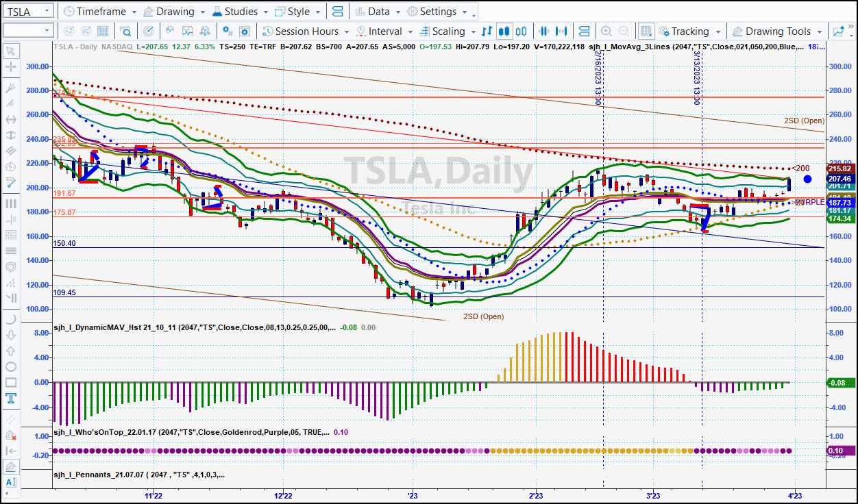
Task: Select the arc drawing tool
Action: click(x=11, y=319)
